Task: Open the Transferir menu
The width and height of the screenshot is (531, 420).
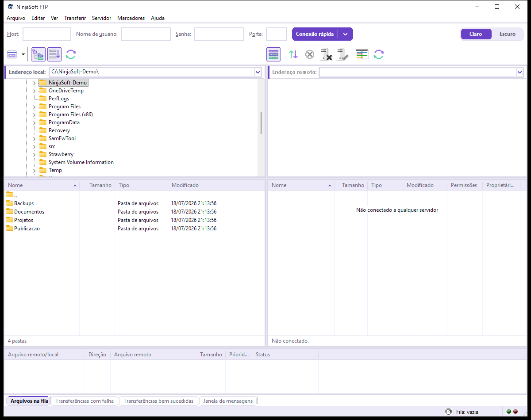Action: (75, 18)
